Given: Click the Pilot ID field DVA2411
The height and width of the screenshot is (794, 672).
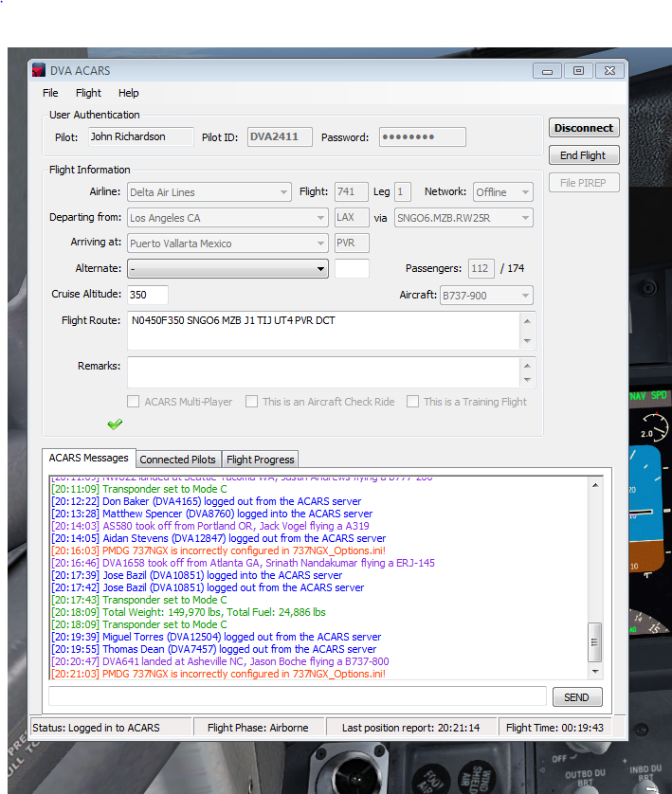Looking at the screenshot, I should coord(280,136).
